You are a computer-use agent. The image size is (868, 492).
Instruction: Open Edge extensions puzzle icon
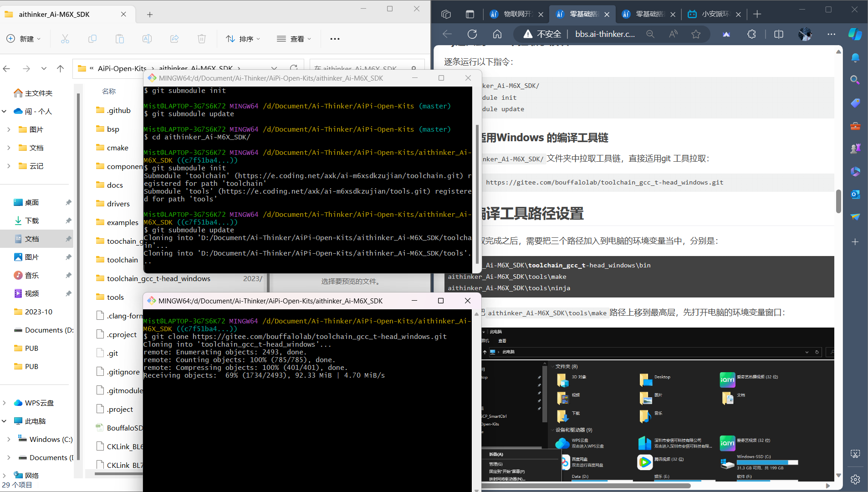[751, 34]
